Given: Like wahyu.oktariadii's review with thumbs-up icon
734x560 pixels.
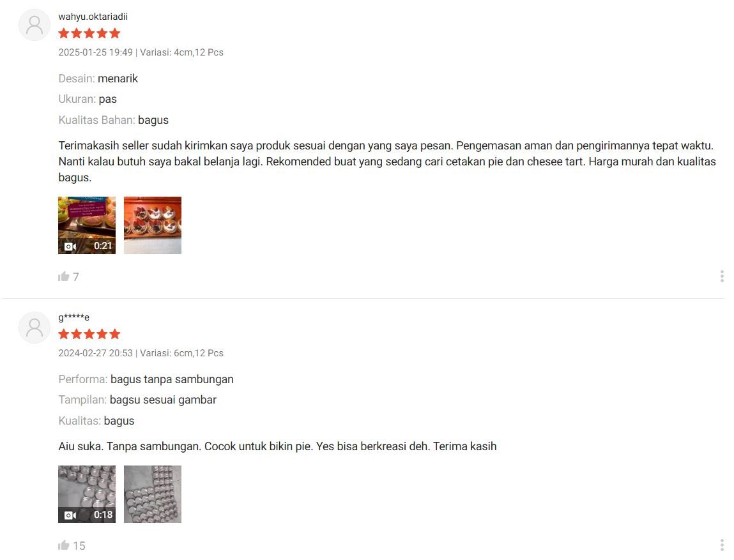Looking at the screenshot, I should point(64,276).
